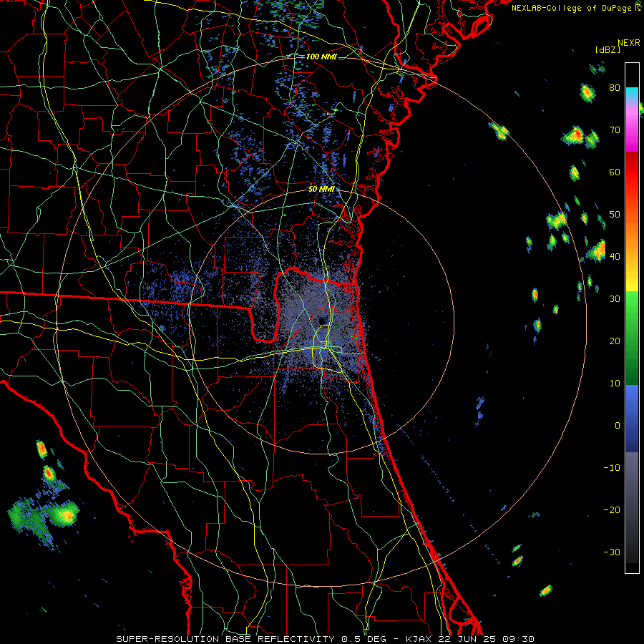Click the -20 dBZ scale value

(612, 510)
